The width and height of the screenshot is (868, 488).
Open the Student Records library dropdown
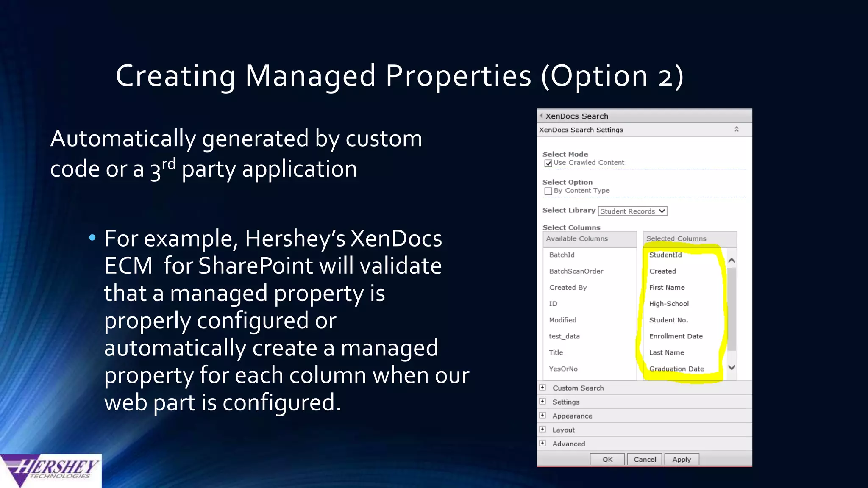(x=632, y=211)
